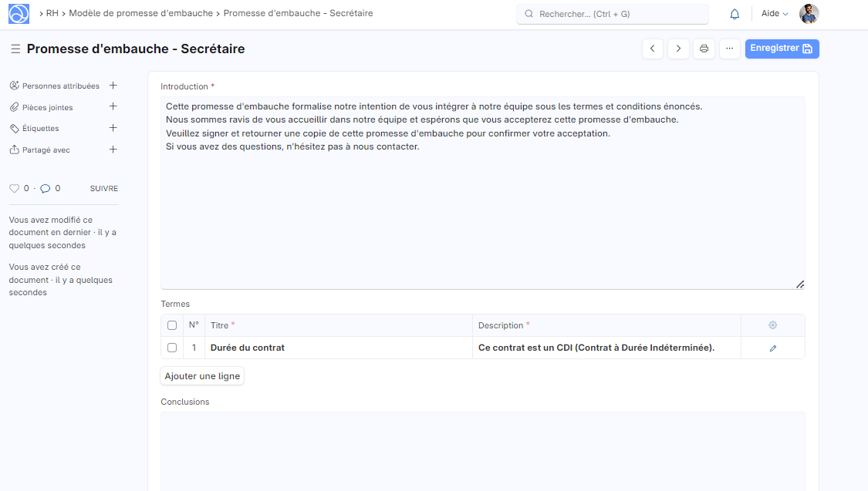Click the Enregistrer button
Screen dimensions: 868x491
(782, 49)
